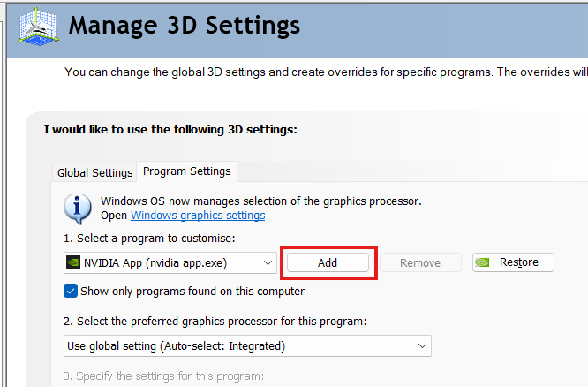Toggle 'Show only programs found on this computer' checkbox
Image resolution: width=588 pixels, height=387 pixels.
(71, 291)
